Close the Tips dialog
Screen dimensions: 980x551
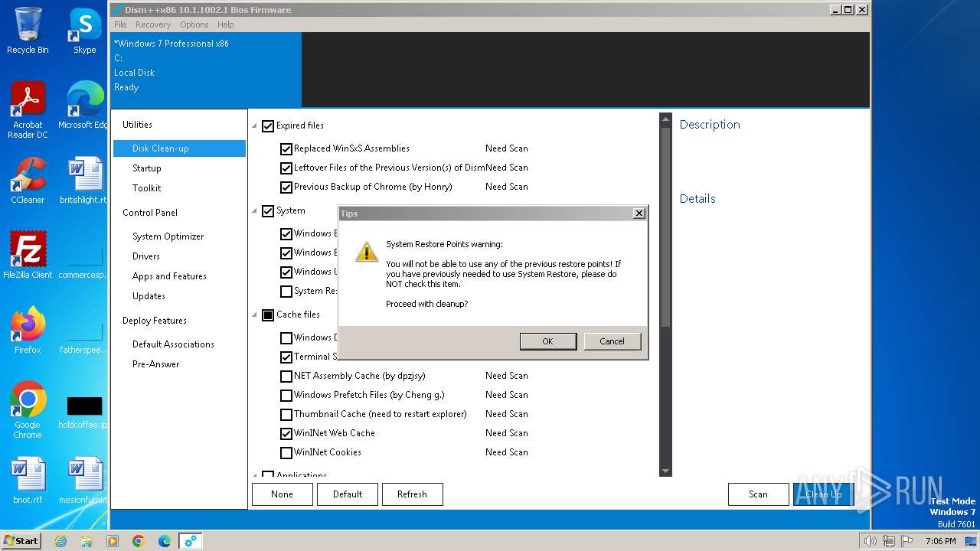tap(639, 214)
